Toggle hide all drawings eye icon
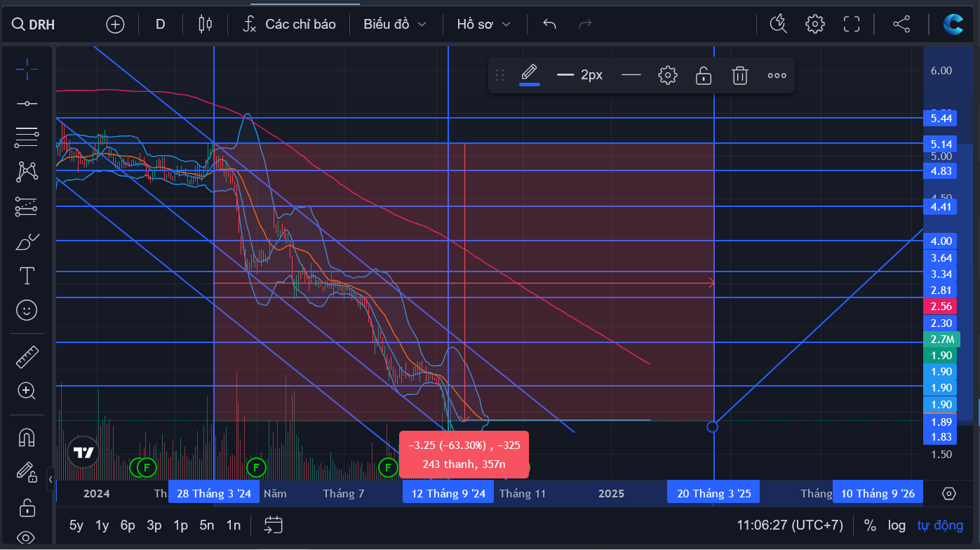This screenshot has width=980, height=550. coord(27,538)
